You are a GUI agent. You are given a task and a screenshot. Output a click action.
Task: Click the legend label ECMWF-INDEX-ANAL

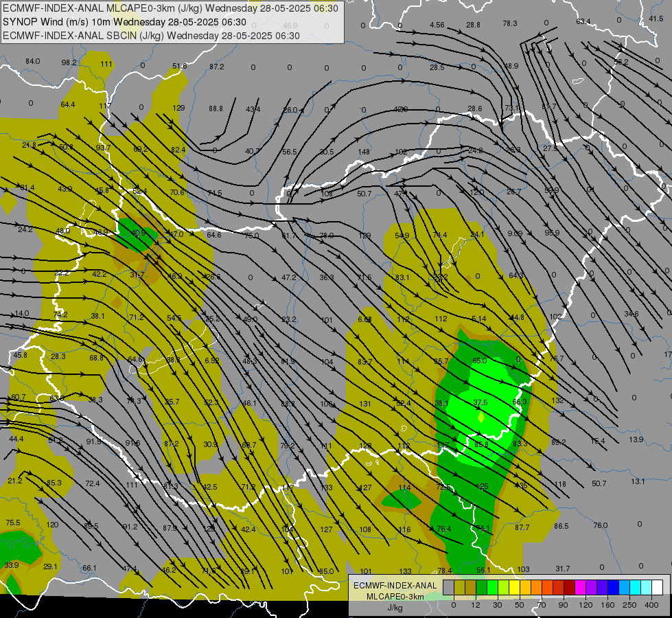[395, 586]
